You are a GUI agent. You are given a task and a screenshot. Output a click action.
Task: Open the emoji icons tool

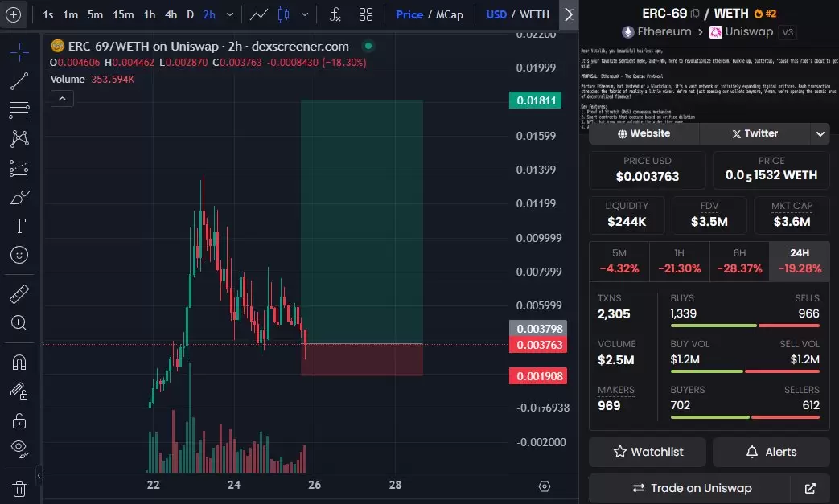click(19, 255)
